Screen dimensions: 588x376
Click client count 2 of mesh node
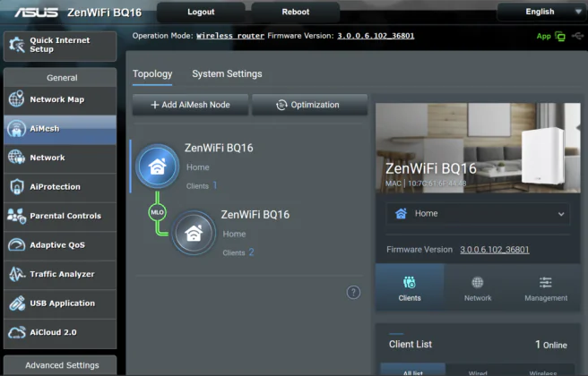point(251,252)
